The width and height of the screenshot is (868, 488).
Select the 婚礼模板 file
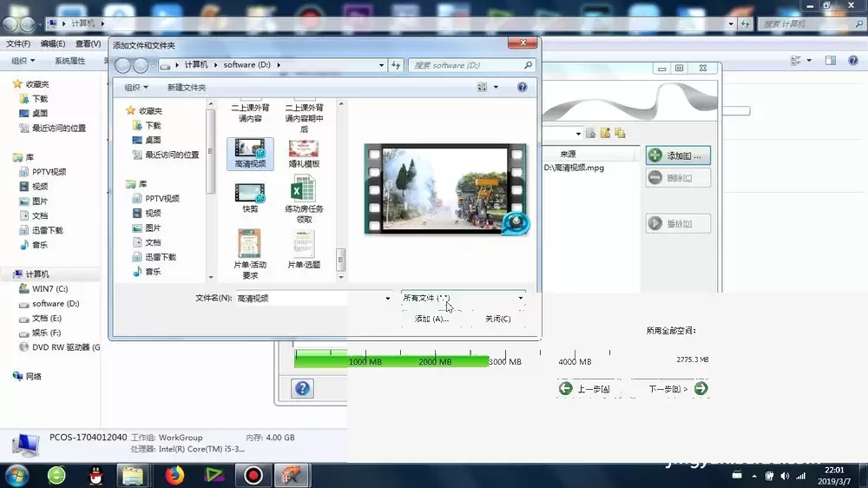(x=304, y=153)
